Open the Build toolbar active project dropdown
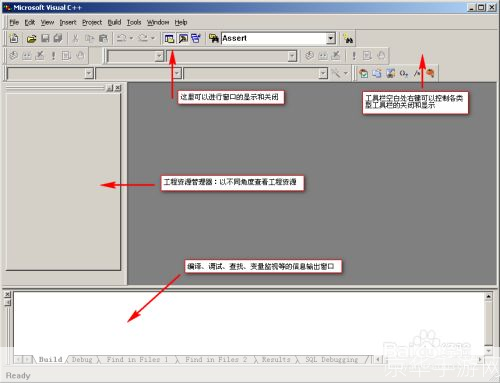Screen dimensions: 500x383 [x=159, y=56]
